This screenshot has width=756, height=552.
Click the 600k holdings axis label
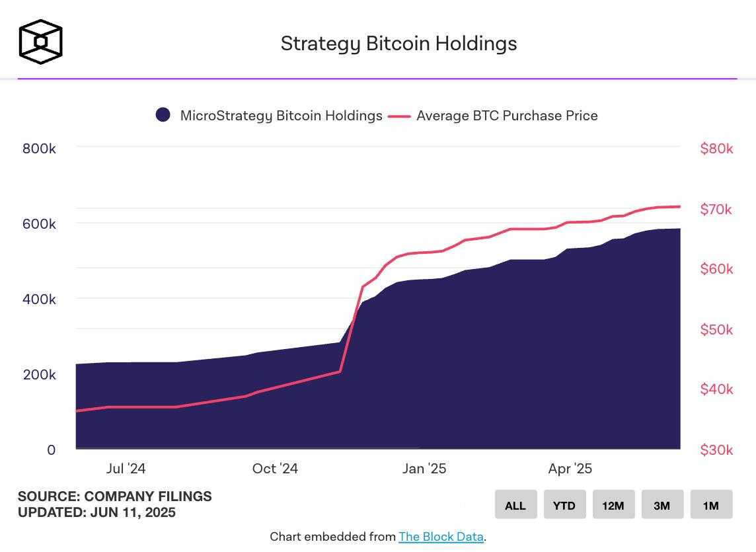coord(39,223)
